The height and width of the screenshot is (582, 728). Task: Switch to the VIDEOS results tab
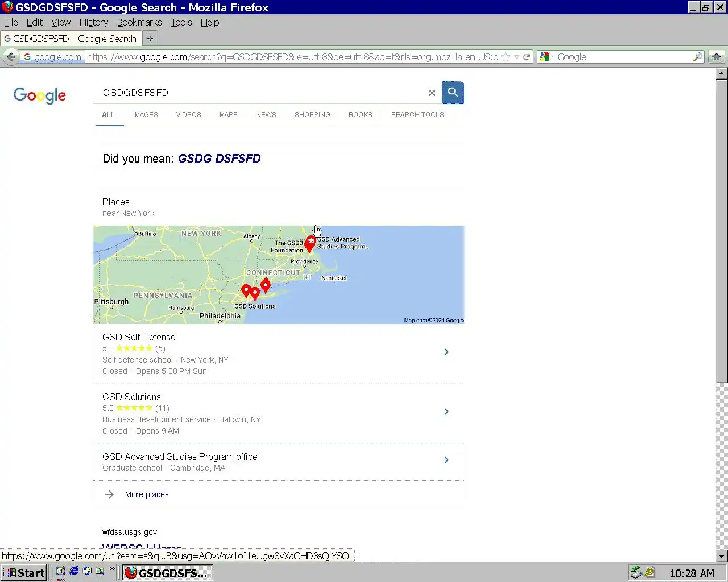tap(189, 115)
